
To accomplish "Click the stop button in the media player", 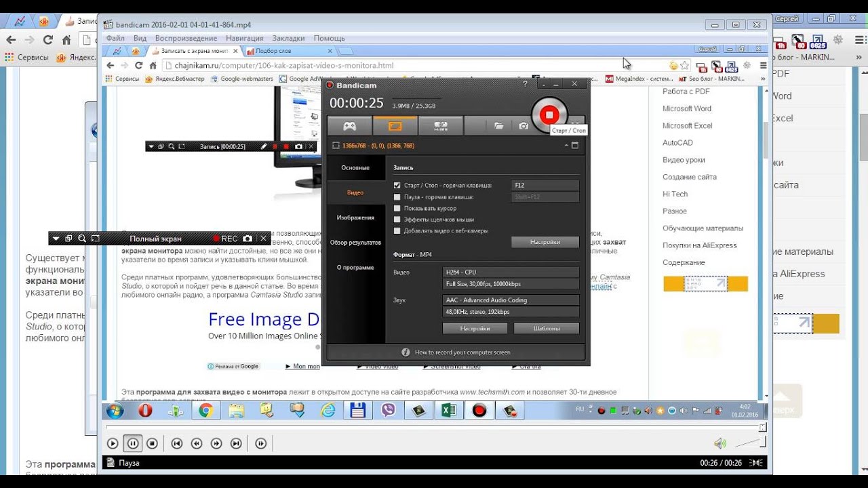I will [153, 443].
